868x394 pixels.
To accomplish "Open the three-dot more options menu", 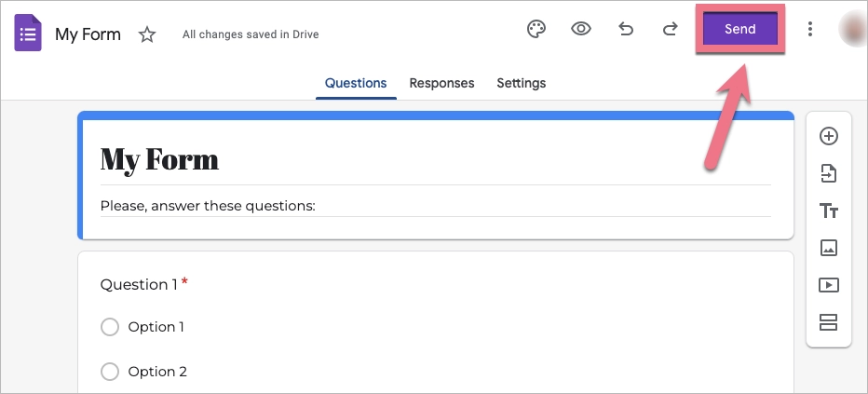I will [810, 29].
